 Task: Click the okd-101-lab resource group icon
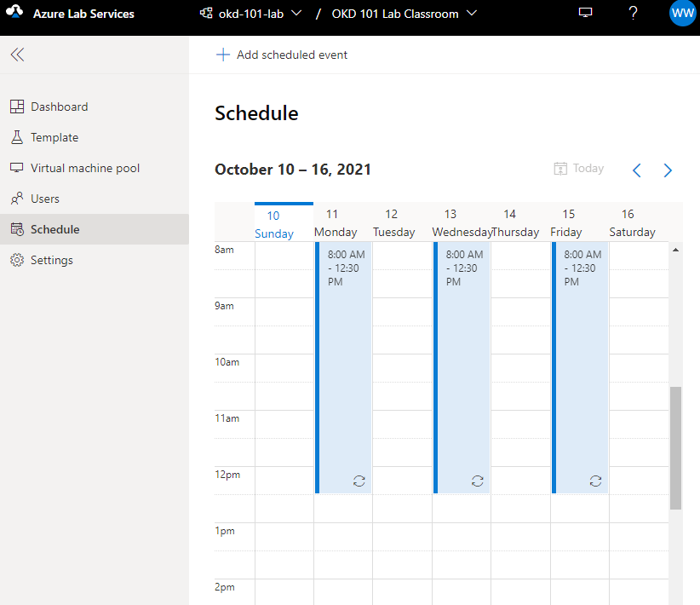click(206, 14)
